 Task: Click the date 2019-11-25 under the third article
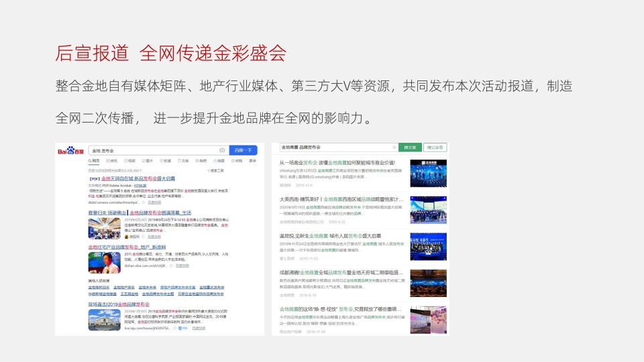pos(309,259)
